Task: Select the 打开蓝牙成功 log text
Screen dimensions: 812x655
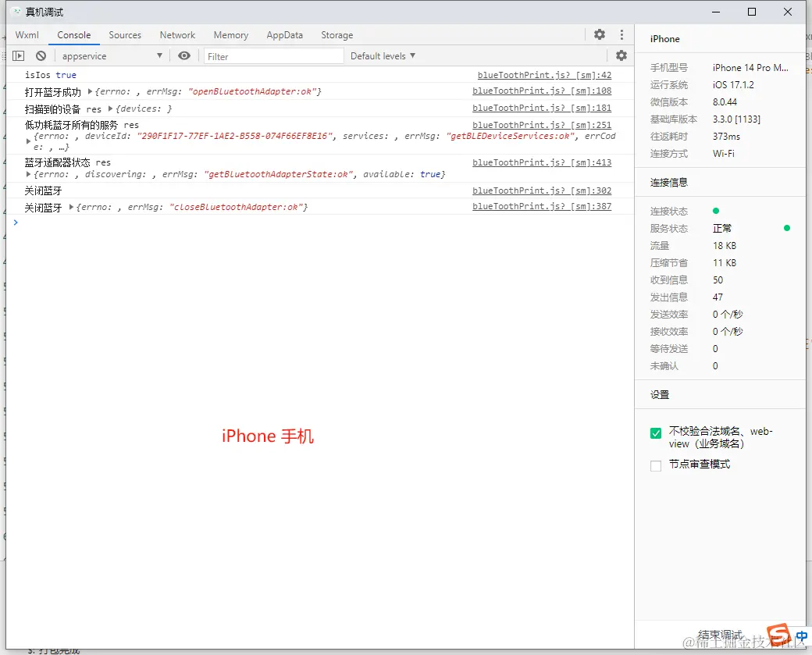Action: pos(53,92)
